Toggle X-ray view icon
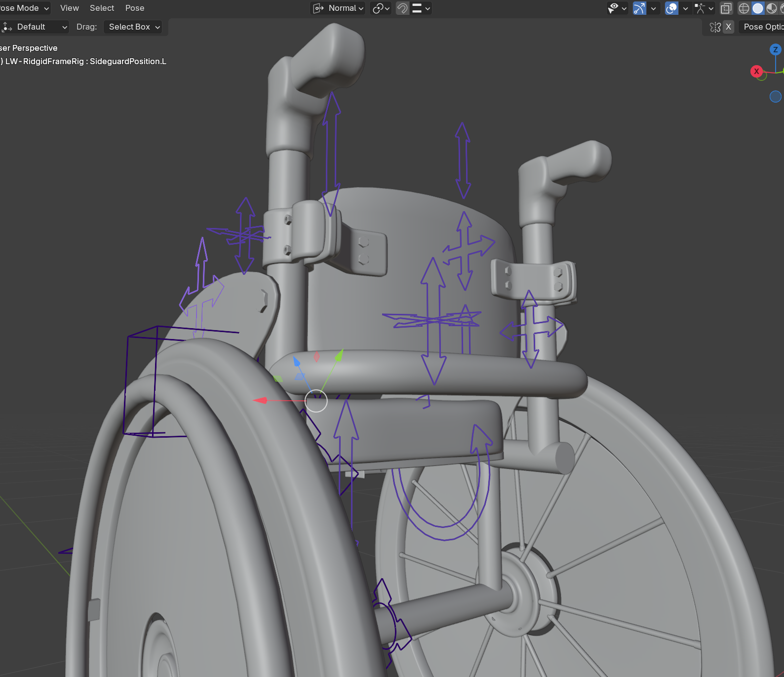Screen dimensions: 784x677 [x=726, y=8]
